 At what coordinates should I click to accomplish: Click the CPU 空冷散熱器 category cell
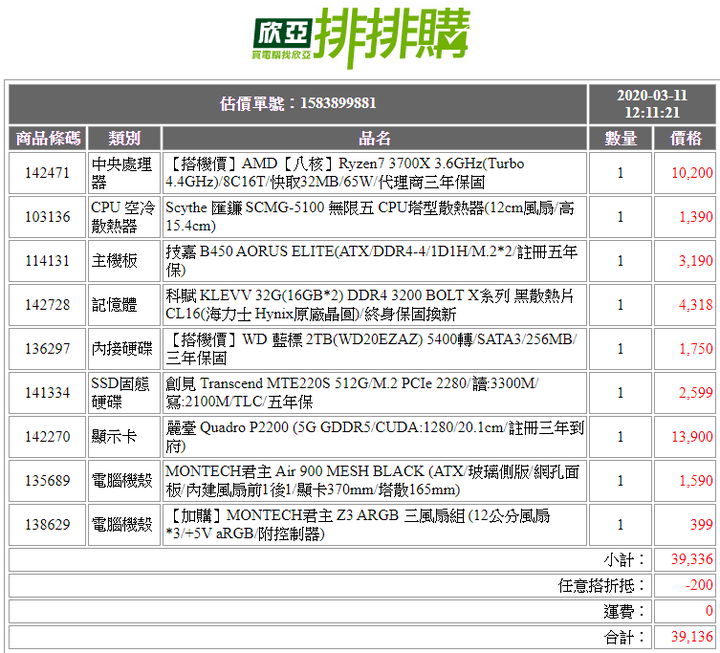tap(124, 217)
